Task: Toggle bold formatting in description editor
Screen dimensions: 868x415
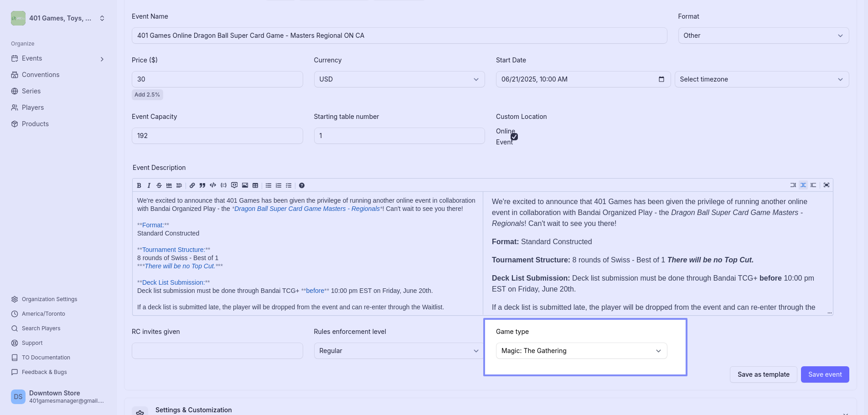Action: pyautogui.click(x=139, y=185)
